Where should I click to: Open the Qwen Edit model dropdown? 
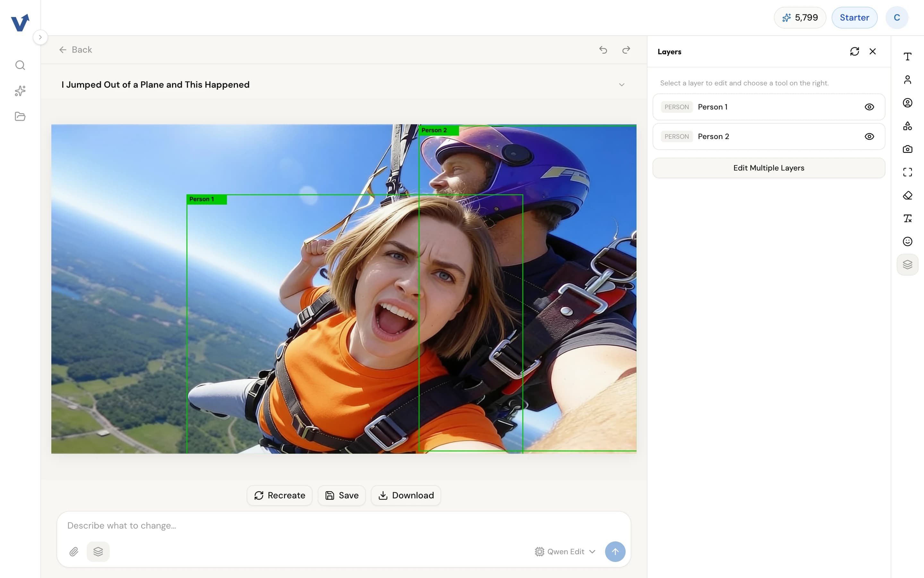pyautogui.click(x=565, y=552)
